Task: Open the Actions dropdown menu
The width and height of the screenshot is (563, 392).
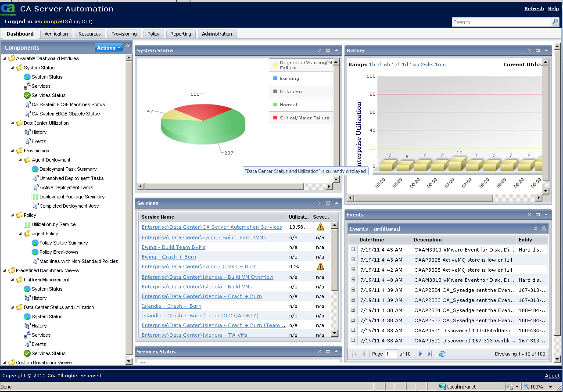Action: pyautogui.click(x=109, y=48)
